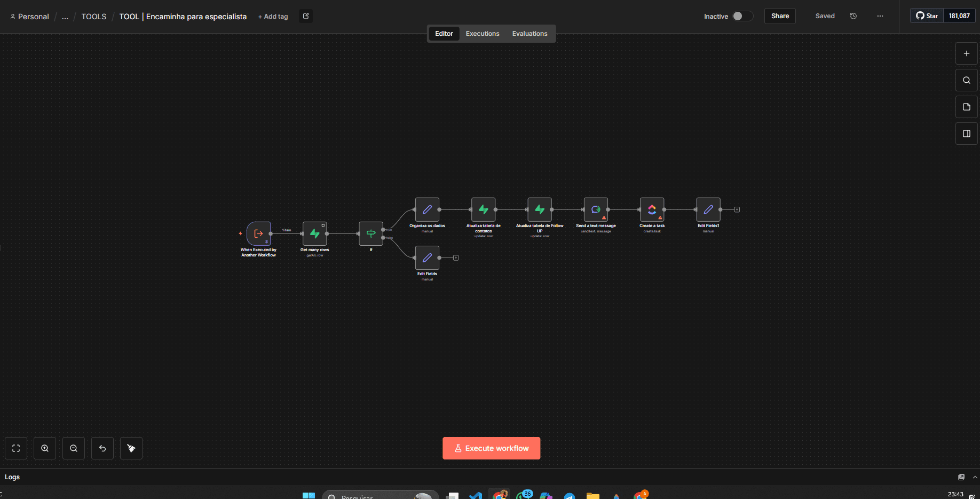
Task: Switch to the Executions tab
Action: pyautogui.click(x=482, y=33)
